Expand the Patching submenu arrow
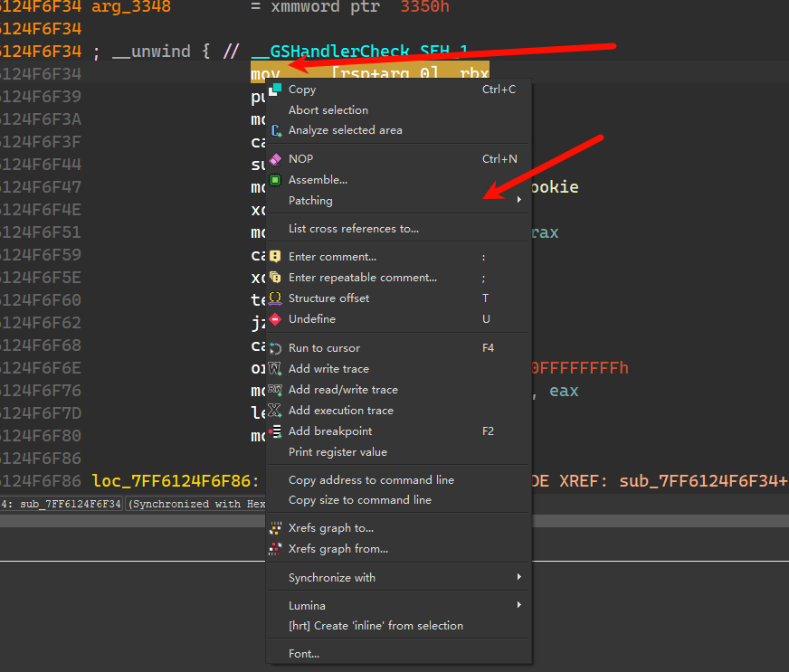 tap(518, 200)
